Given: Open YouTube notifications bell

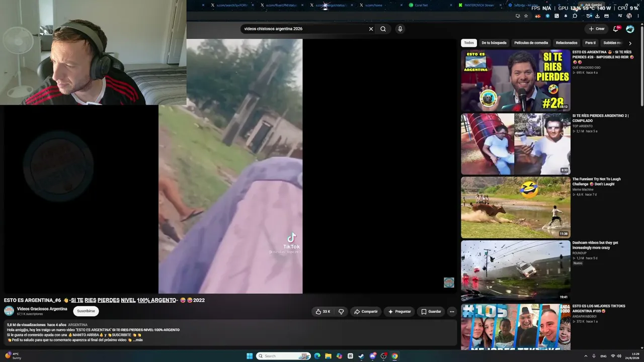Looking at the screenshot, I should click(x=616, y=29).
